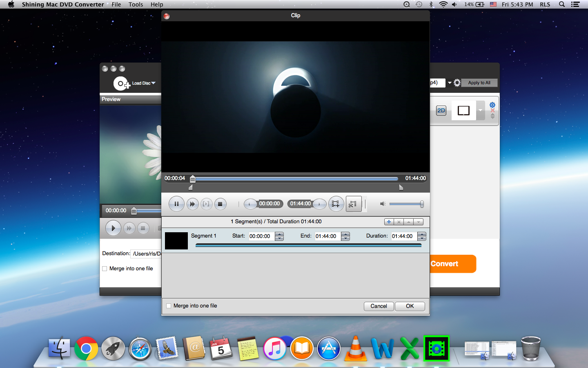Move the segment up in the list
The width and height of the screenshot is (588, 368).
pos(409,222)
